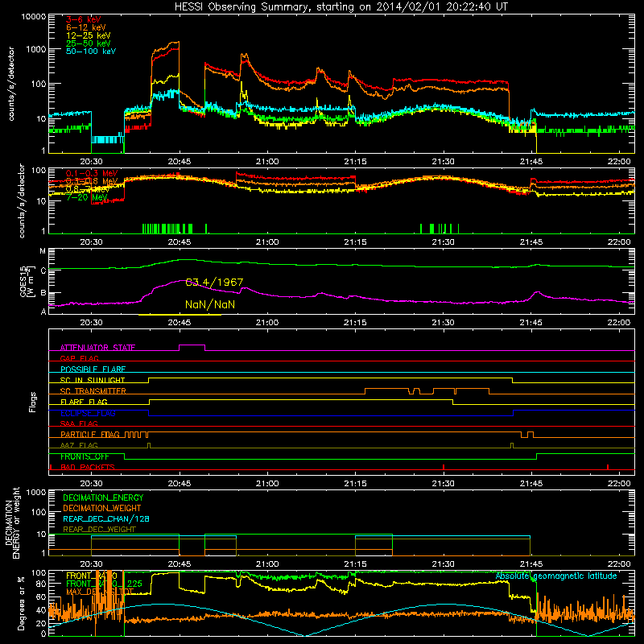
Task: Click the Degrees or % axis label
Action: [21, 604]
